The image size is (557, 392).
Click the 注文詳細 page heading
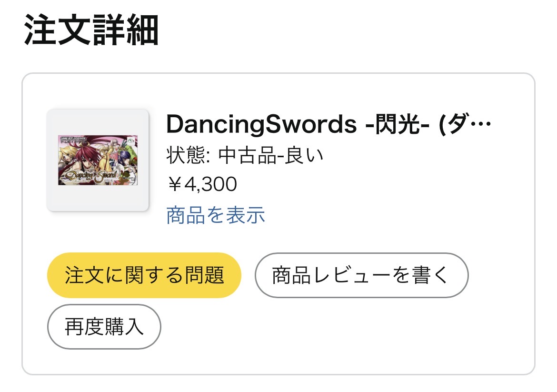click(91, 30)
